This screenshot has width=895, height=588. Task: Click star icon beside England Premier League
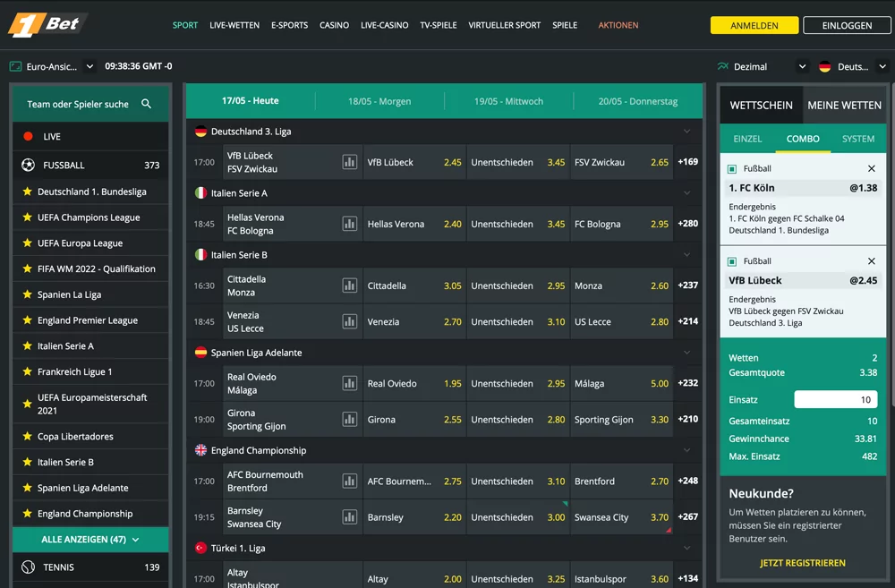(27, 320)
